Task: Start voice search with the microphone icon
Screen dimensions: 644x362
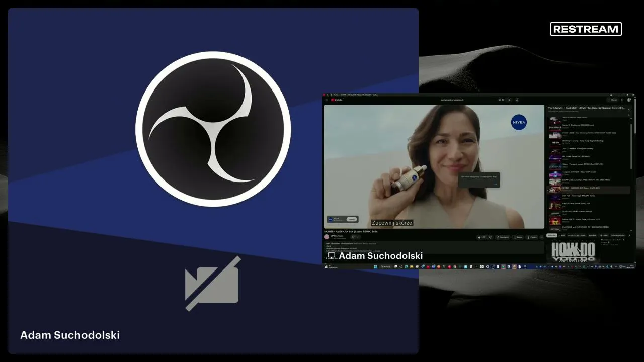Action: pos(517,100)
